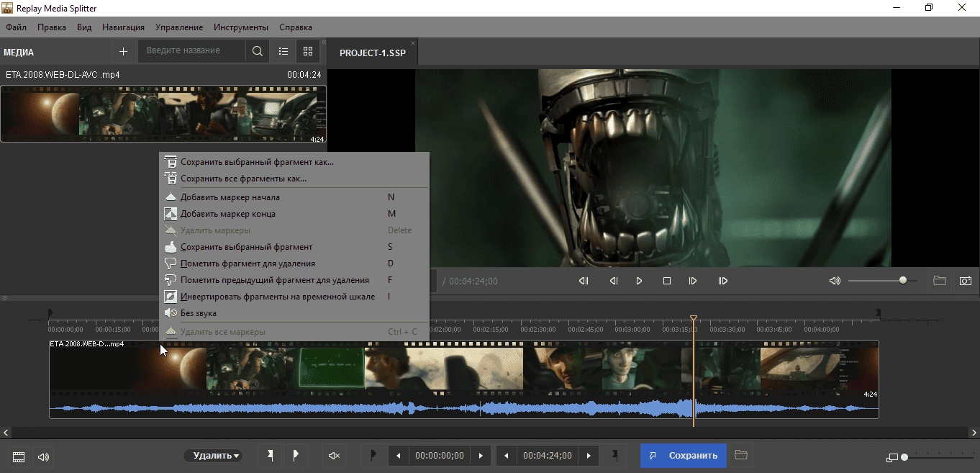Take a snapshot with the camera icon

966,281
